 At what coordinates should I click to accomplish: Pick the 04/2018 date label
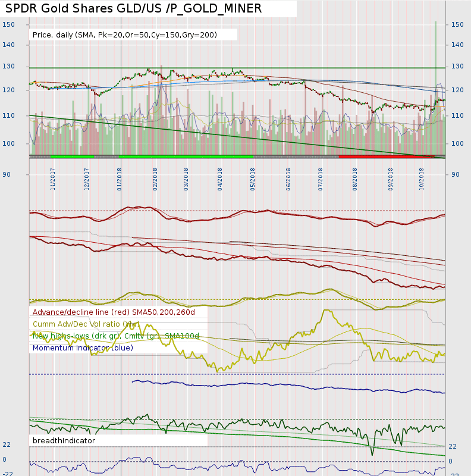point(219,179)
